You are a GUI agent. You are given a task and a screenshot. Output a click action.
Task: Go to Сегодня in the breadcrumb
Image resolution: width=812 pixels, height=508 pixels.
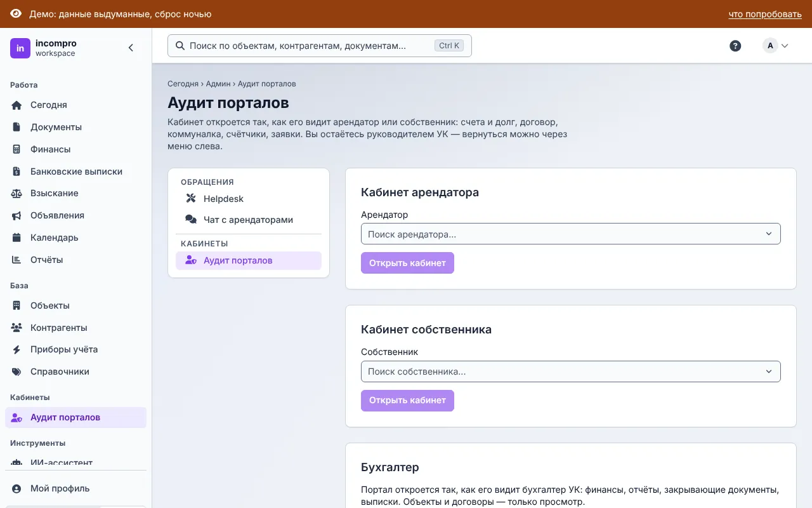tap(183, 84)
